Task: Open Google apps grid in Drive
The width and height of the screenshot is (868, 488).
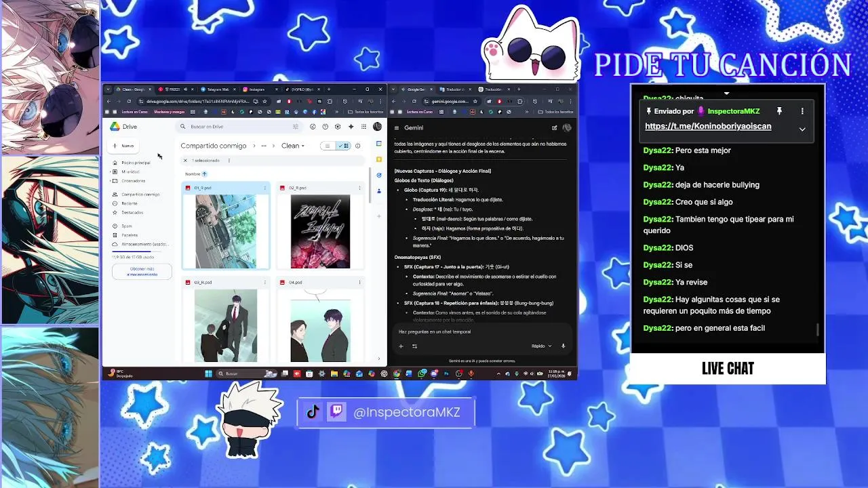Action: coord(363,127)
